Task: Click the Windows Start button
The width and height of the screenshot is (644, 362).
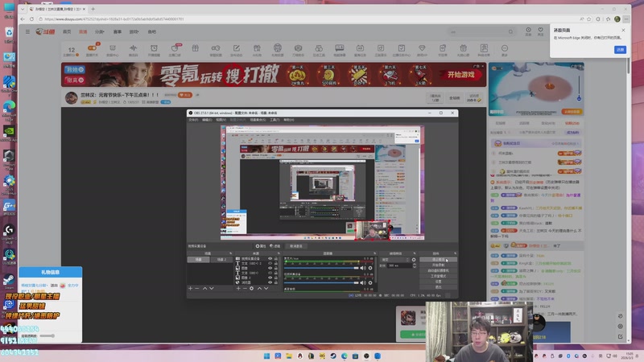Action: (266, 356)
